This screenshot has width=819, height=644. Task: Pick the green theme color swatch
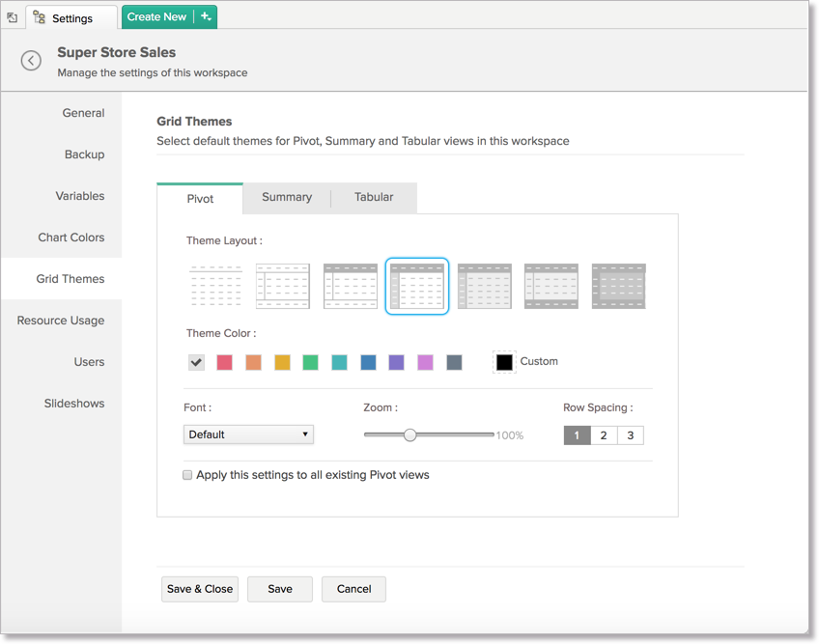tap(310, 362)
